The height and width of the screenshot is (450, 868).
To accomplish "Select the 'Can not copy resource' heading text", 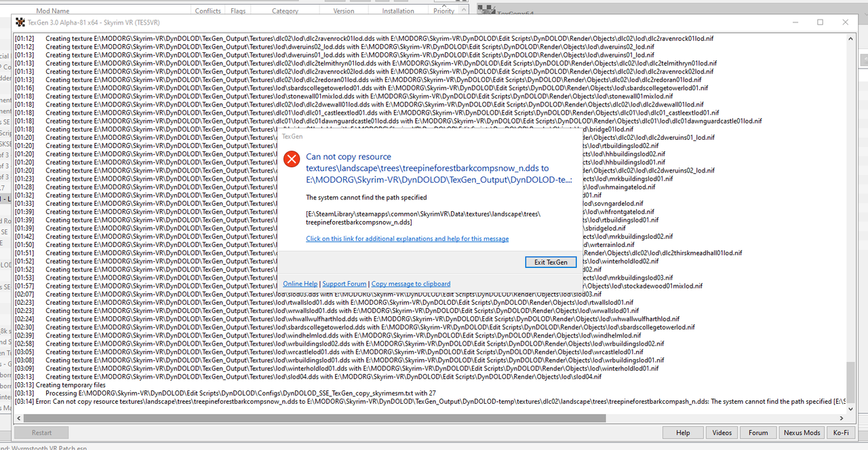I will tap(439, 168).
